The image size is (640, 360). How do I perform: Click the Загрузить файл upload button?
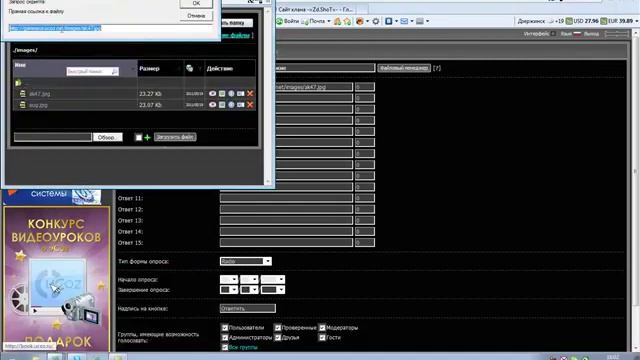pos(175,137)
